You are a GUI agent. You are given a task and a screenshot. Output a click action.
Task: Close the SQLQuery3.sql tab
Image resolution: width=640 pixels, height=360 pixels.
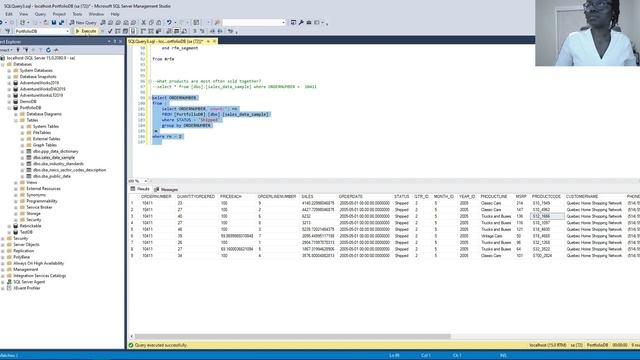tap(214, 41)
